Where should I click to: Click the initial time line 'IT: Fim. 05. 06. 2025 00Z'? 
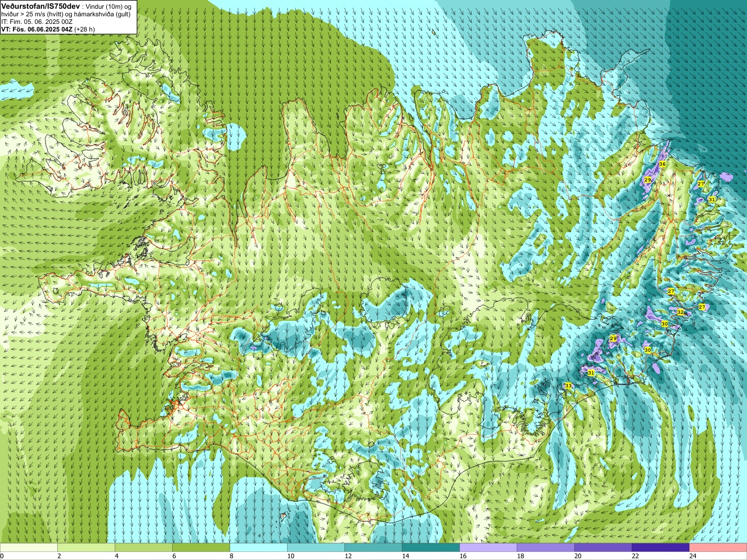pos(37,22)
